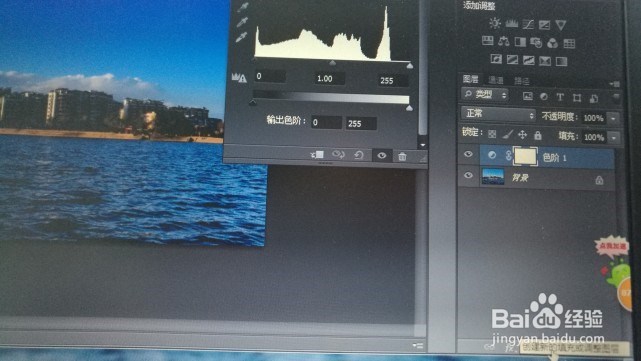Pick the gray point eyedropper in Levels
Screen dimensions: 641x361
pyautogui.click(x=243, y=21)
